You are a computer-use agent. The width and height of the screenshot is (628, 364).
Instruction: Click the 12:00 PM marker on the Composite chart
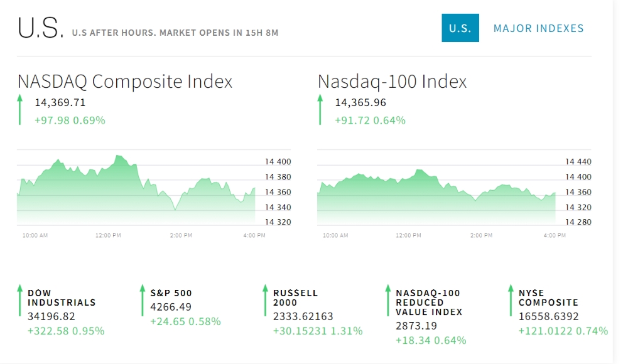(x=108, y=235)
